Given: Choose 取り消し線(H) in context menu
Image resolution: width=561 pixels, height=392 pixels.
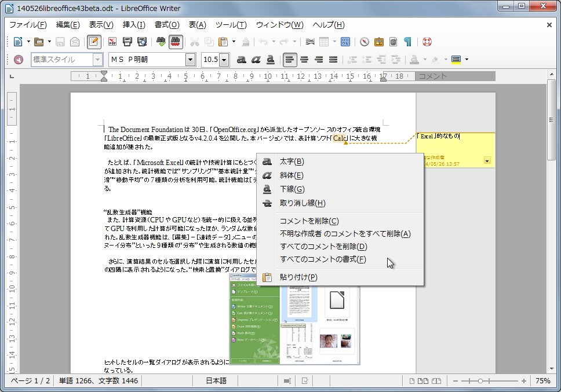Looking at the screenshot, I should click(x=340, y=203).
